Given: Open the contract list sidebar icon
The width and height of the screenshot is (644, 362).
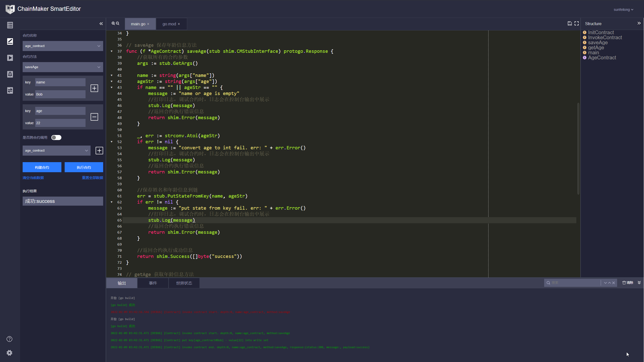Looking at the screenshot, I should (10, 25).
